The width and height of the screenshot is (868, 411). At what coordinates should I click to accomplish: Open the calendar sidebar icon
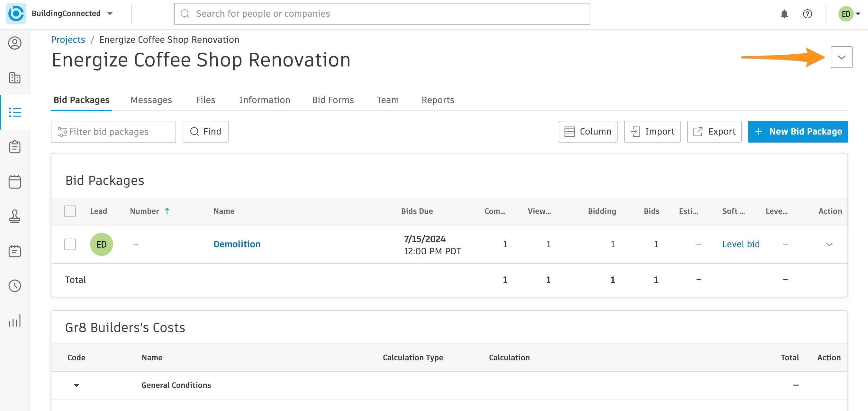pyautogui.click(x=15, y=182)
